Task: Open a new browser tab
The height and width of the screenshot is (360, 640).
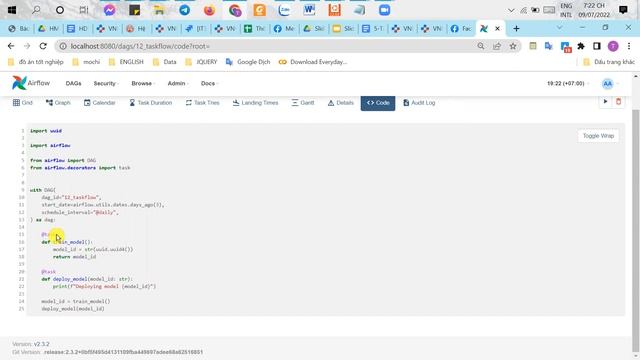Action: tap(516, 29)
